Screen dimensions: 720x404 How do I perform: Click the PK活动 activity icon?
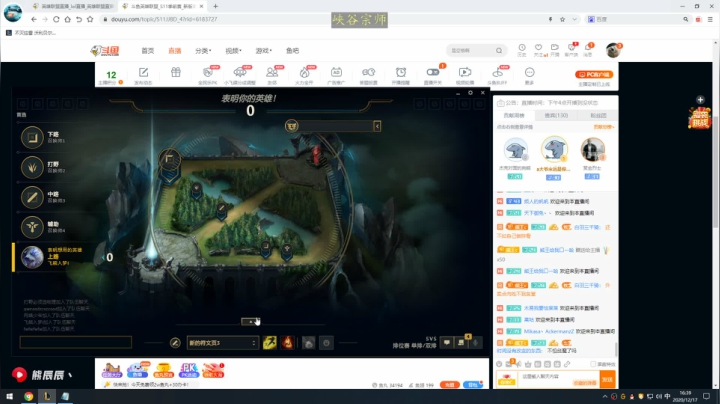click(188, 370)
